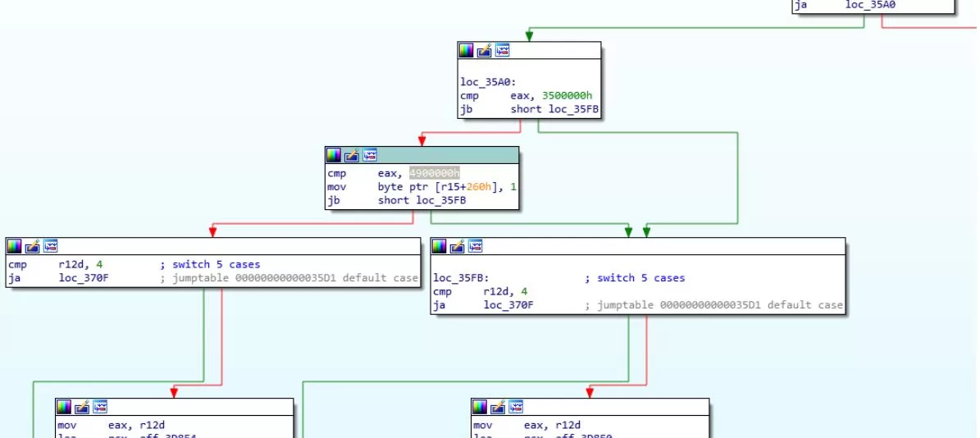This screenshot has height=438, width=980.
Task: Click the loc_35FB: label line
Action: click(461, 278)
